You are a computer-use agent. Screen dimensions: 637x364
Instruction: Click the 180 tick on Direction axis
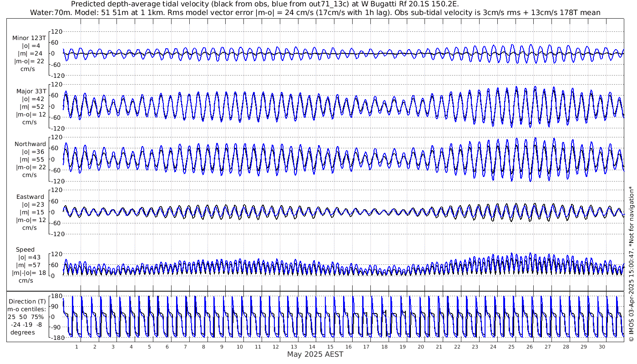(56, 296)
